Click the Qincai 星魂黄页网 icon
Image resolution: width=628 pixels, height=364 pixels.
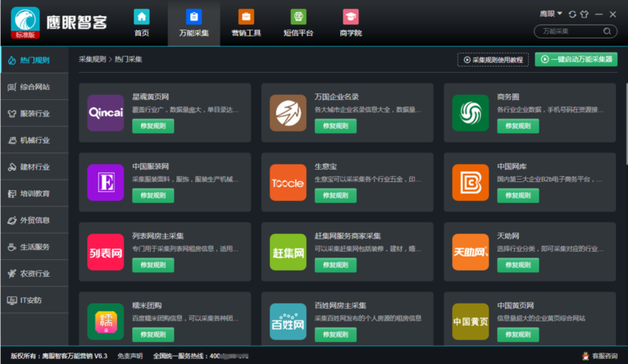click(x=106, y=113)
